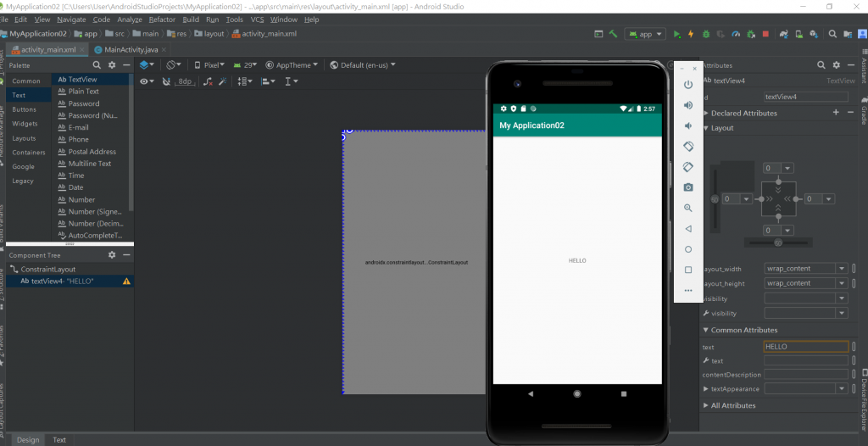Adjust the horizontal bias slider
868x446 pixels.
[x=778, y=243]
